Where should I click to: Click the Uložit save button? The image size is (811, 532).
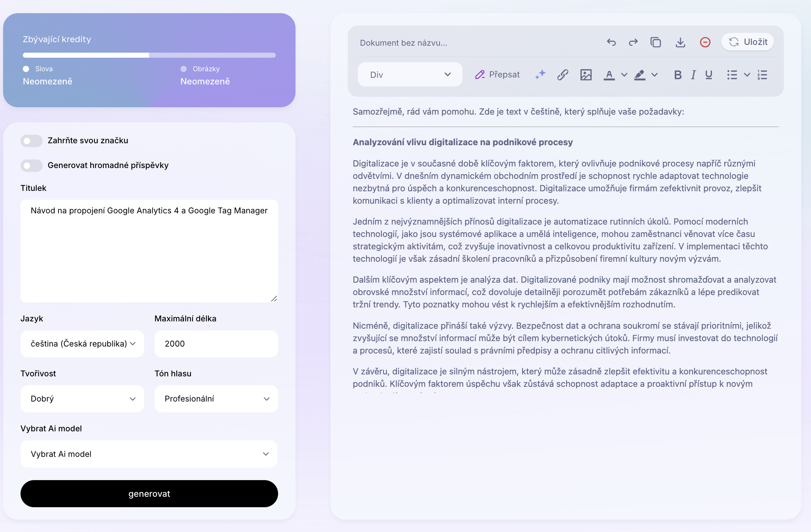click(x=748, y=42)
